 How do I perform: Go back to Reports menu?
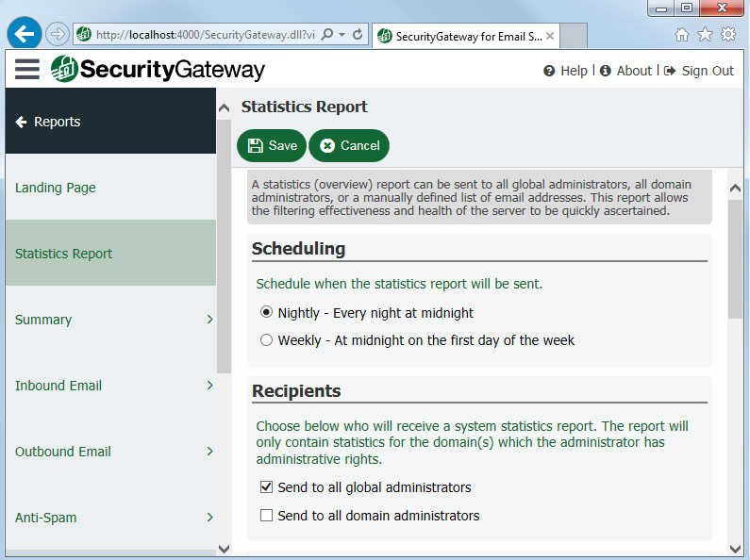click(x=110, y=121)
